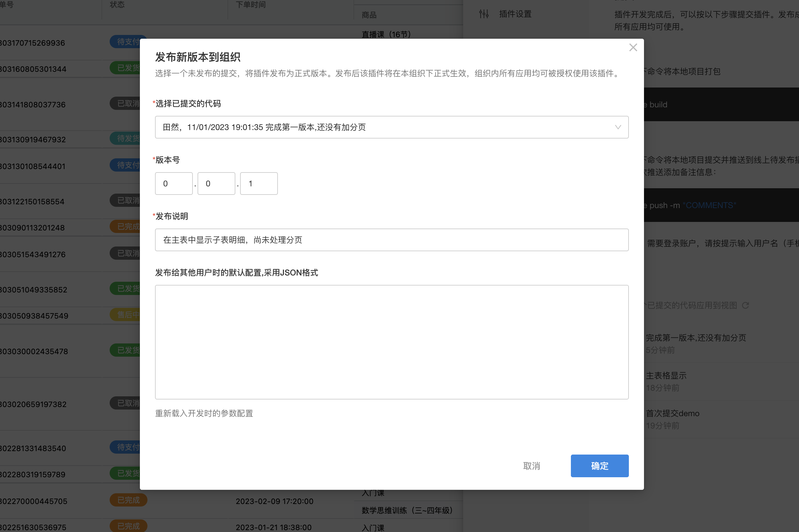Edit the patch version number field
Image resolution: width=799 pixels, height=532 pixels.
pyautogui.click(x=259, y=184)
